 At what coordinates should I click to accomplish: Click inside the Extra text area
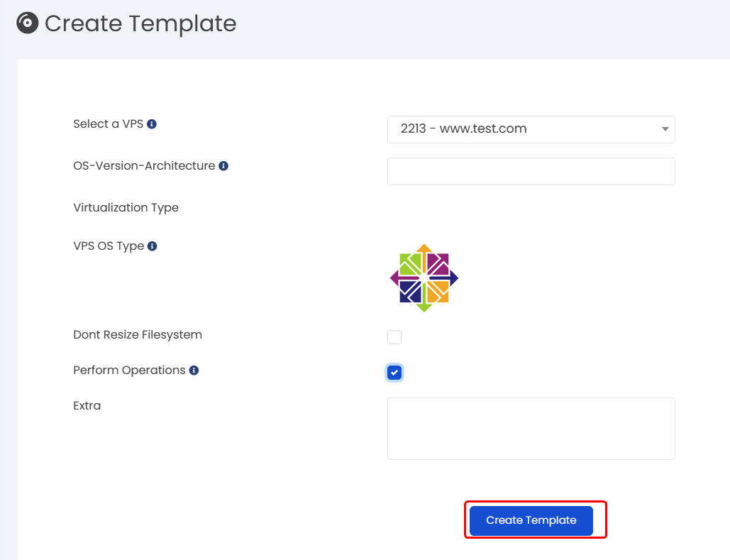click(x=531, y=429)
